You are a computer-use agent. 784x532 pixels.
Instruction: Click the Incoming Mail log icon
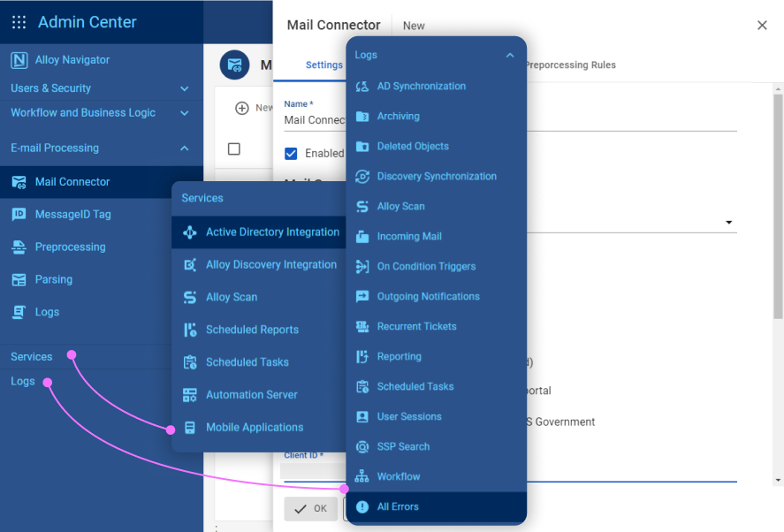point(362,237)
